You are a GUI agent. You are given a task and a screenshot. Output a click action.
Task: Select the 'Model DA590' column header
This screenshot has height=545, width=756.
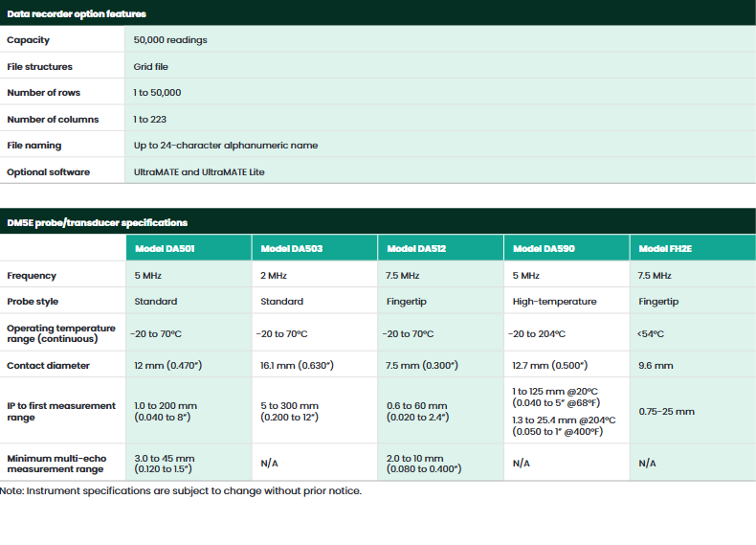click(544, 248)
